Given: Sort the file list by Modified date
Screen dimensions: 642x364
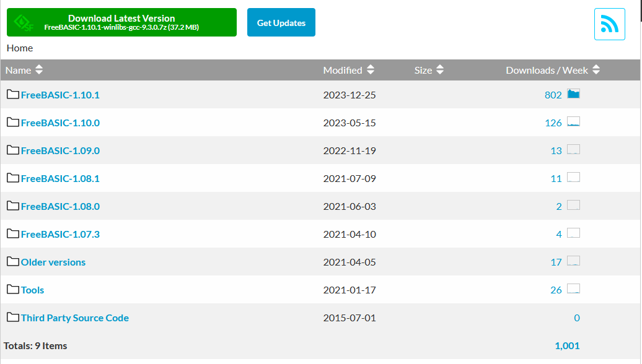Looking at the screenshot, I should coord(349,70).
